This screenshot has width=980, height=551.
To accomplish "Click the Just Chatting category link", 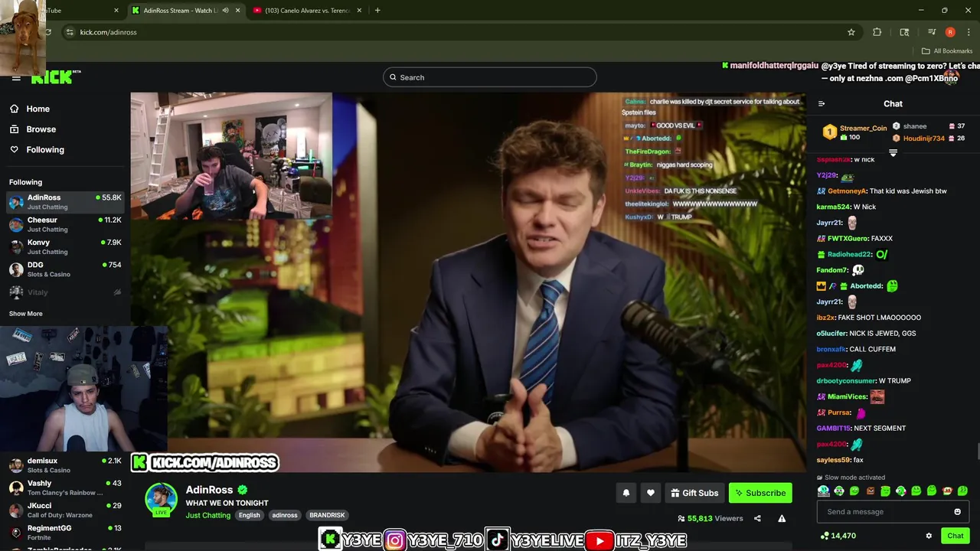I will click(x=207, y=515).
